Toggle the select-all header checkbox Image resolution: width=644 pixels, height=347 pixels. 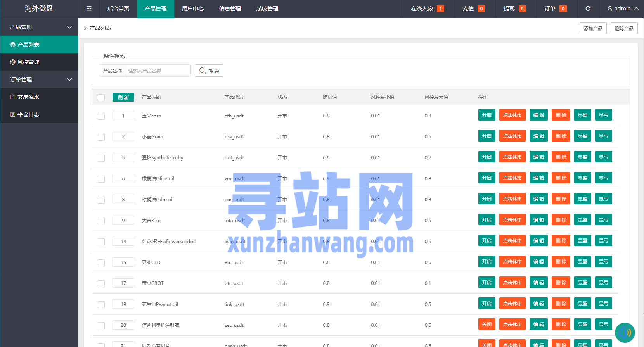101,98
